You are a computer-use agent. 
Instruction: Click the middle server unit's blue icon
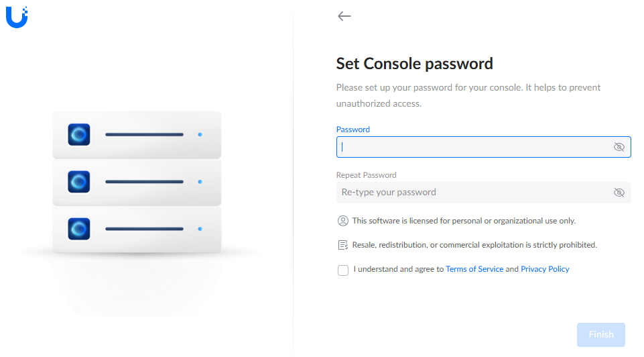click(x=79, y=182)
